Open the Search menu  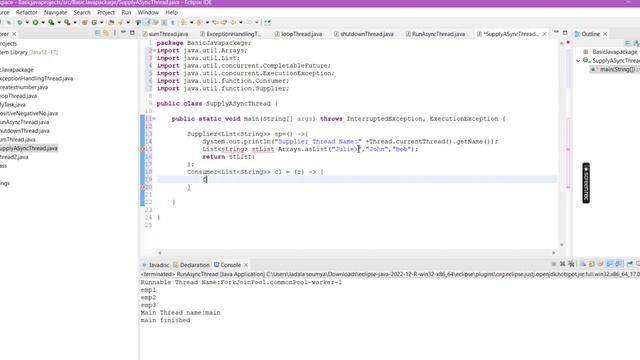pos(82,13)
